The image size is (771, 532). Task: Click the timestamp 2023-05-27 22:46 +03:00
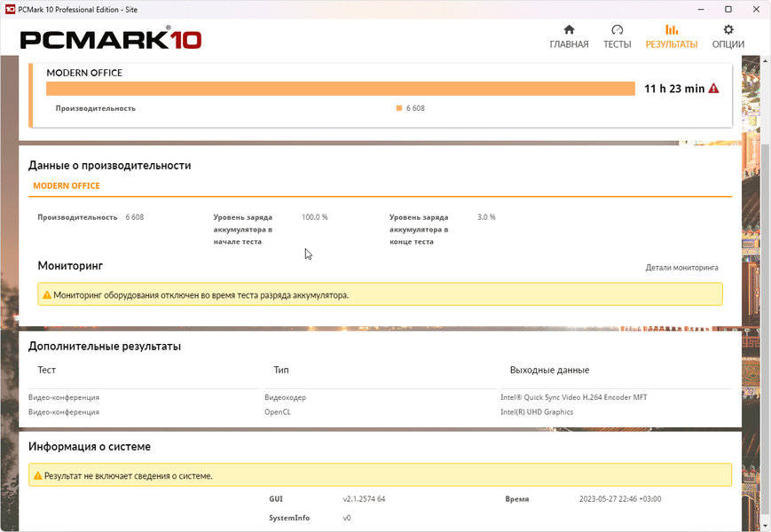620,499
